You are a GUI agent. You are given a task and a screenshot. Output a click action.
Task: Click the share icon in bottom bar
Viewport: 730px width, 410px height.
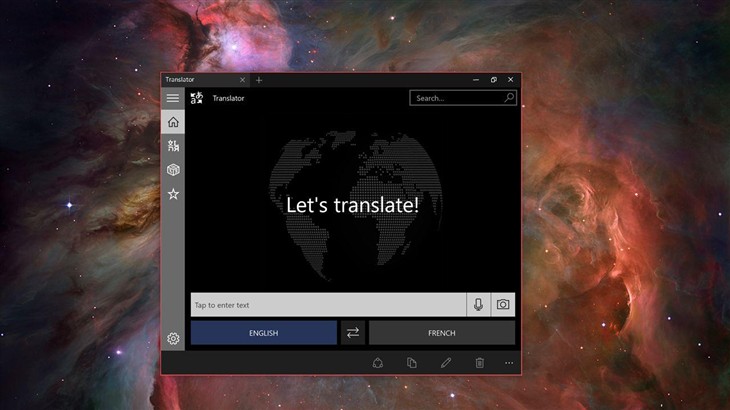click(378, 363)
